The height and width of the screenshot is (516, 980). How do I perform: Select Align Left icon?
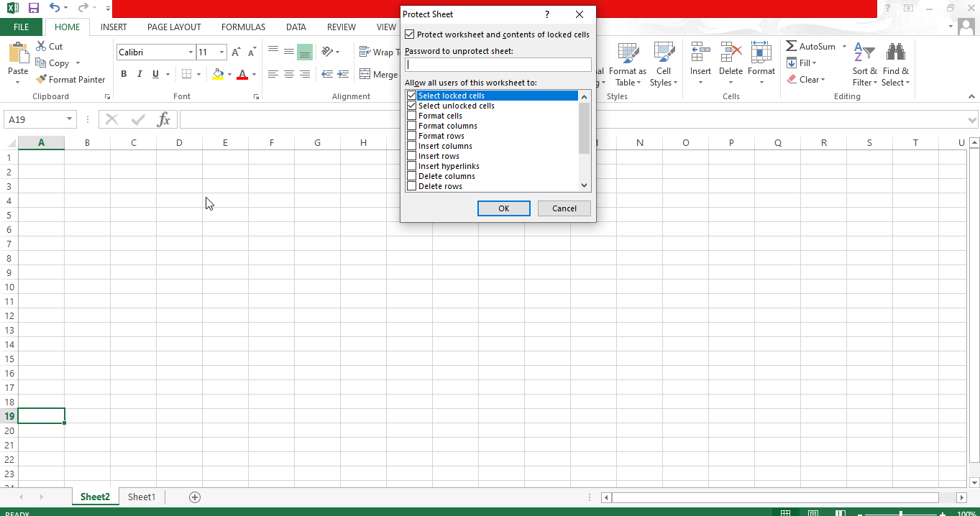click(x=273, y=74)
